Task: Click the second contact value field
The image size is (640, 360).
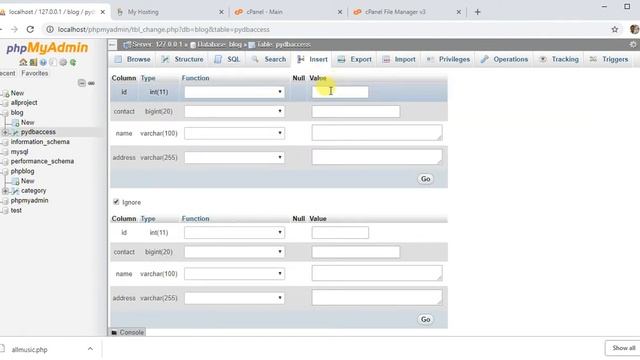Action: coord(356,252)
